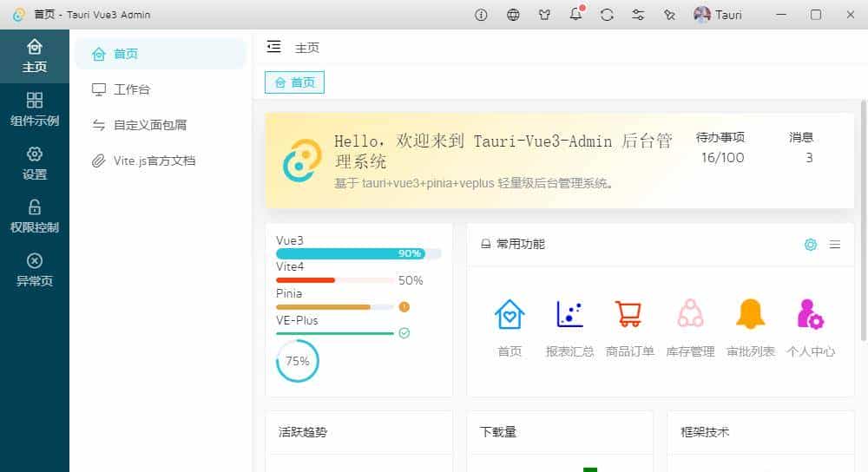Click the 框架技术 card title
The width and height of the screenshot is (868, 472).
tap(705, 432)
